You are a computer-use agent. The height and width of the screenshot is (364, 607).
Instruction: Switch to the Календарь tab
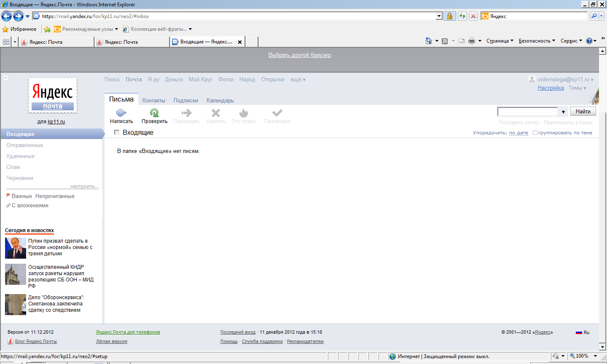[220, 100]
